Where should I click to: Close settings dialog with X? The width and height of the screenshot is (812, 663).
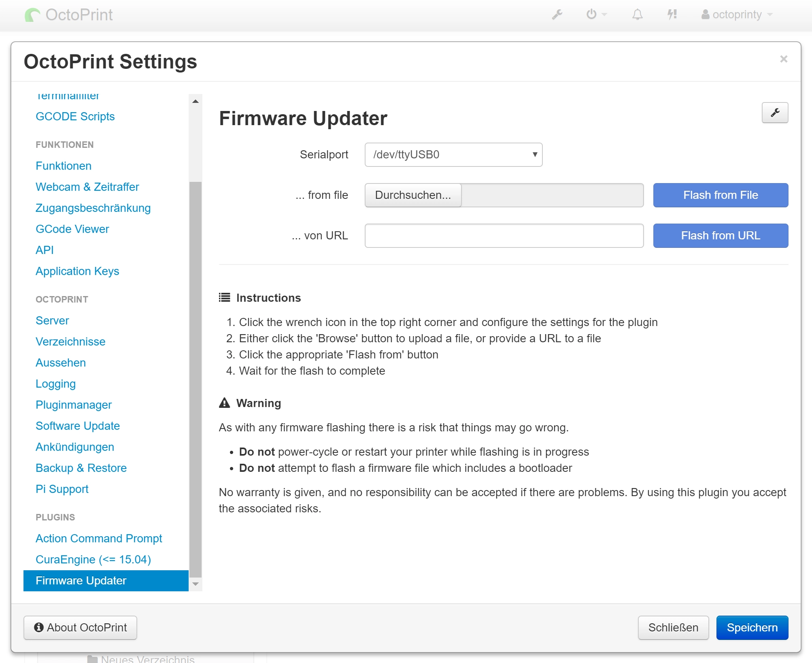[784, 59]
